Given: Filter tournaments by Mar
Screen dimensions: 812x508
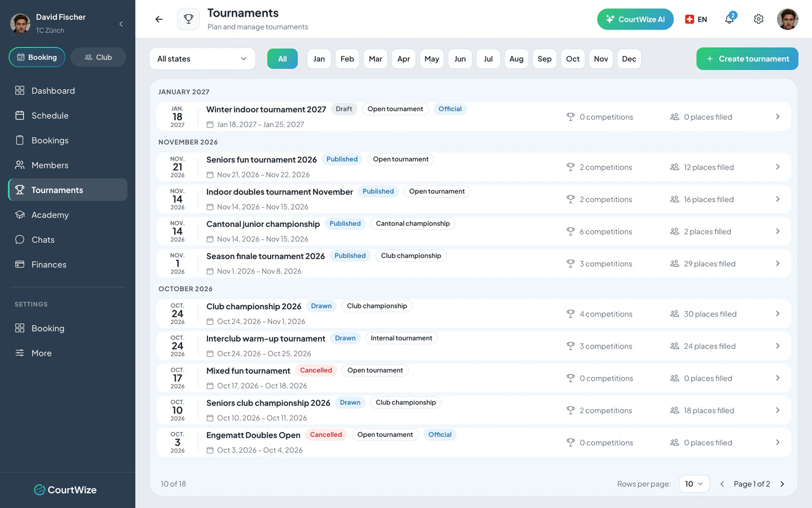Looking at the screenshot, I should 376,59.
